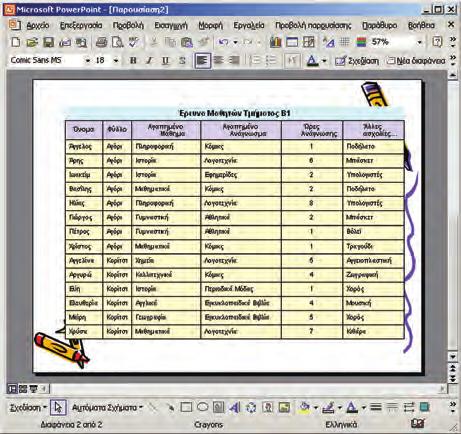Activate the Select Objects arrow tool

[58, 407]
